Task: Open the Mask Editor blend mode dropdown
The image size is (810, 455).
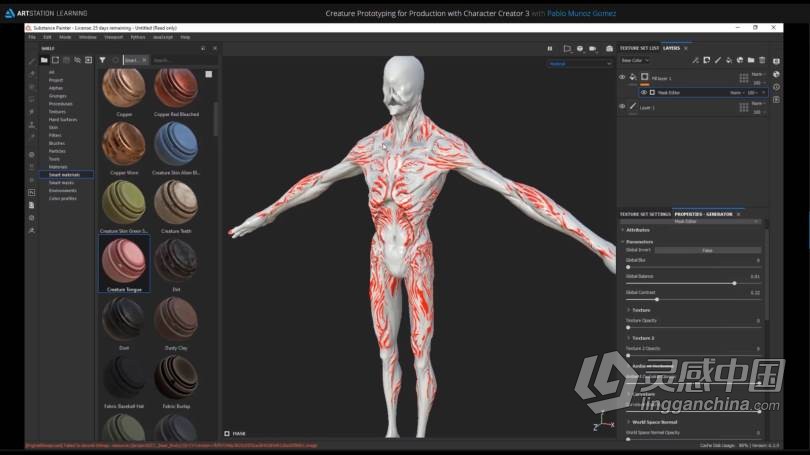Action: pos(736,92)
